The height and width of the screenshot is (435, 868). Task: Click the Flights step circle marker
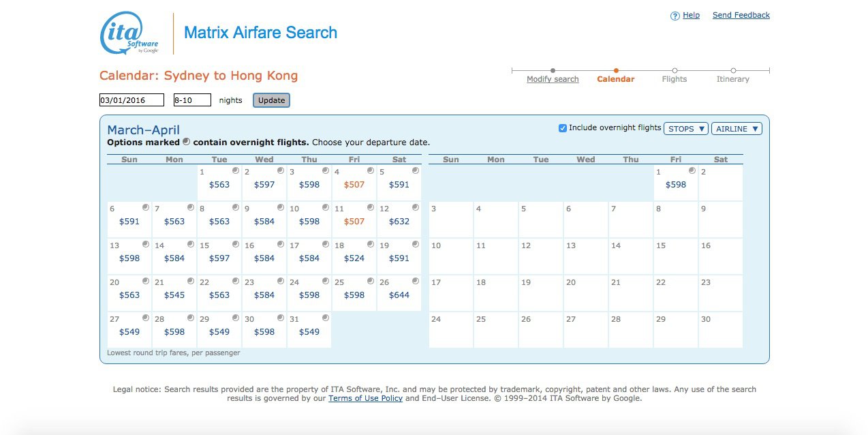pyautogui.click(x=675, y=70)
